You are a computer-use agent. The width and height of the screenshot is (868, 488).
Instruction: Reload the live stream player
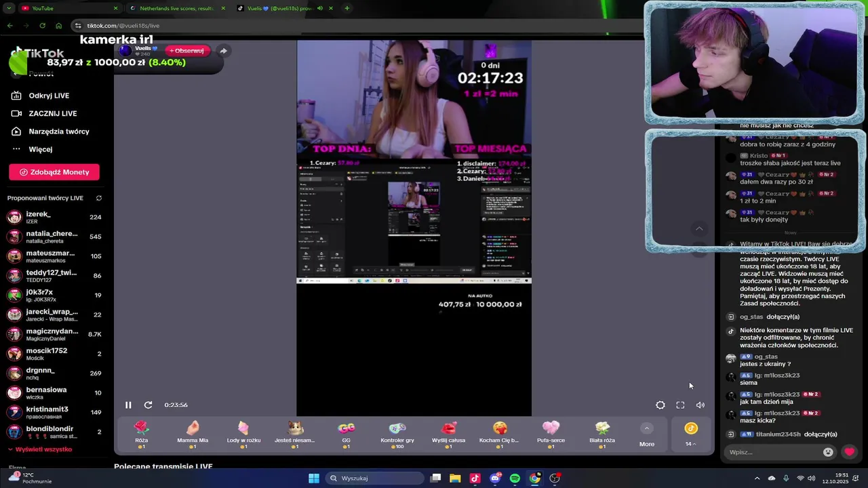(x=148, y=405)
